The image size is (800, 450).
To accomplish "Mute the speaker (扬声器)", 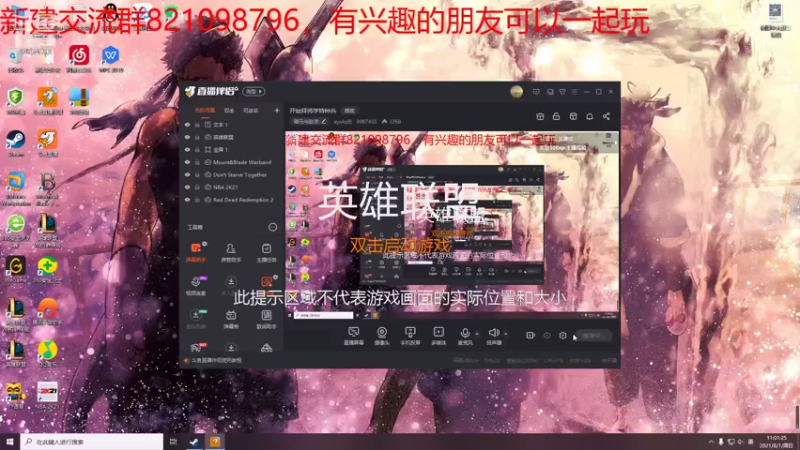I will pos(493,336).
